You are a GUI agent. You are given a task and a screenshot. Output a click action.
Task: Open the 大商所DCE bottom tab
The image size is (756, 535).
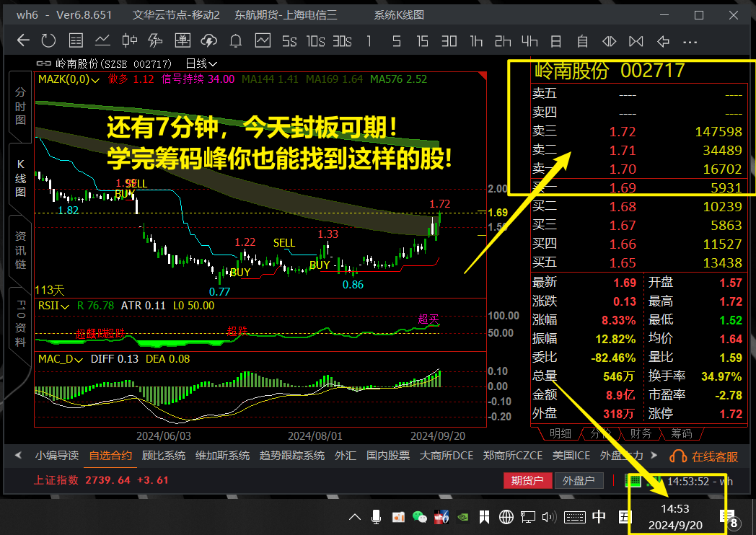pos(446,456)
